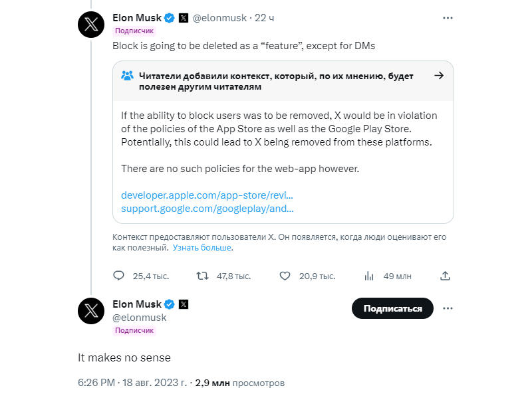Open the support.google.com link
Screen dimensions: 532x400
[207, 208]
